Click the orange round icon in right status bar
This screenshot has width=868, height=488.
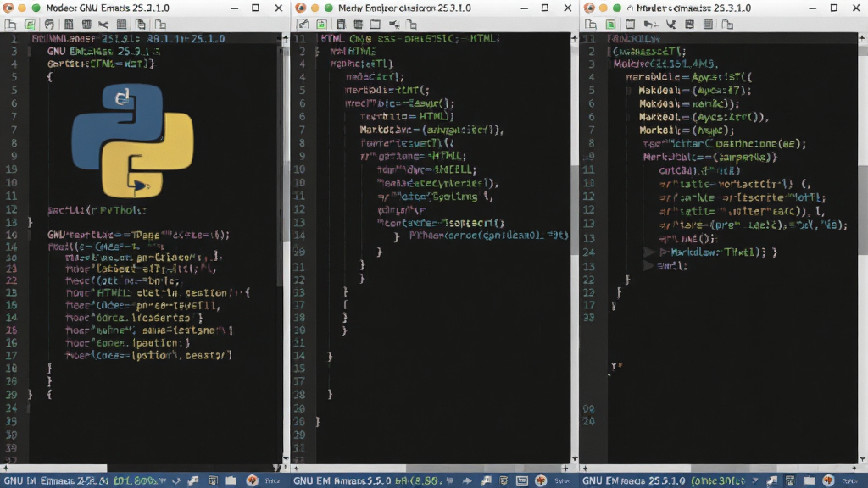pyautogui.click(x=829, y=480)
